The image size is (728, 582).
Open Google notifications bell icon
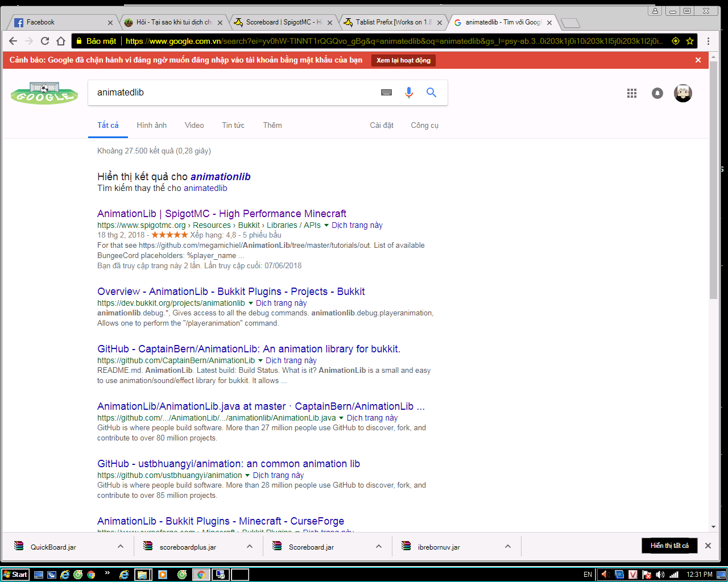coord(657,93)
